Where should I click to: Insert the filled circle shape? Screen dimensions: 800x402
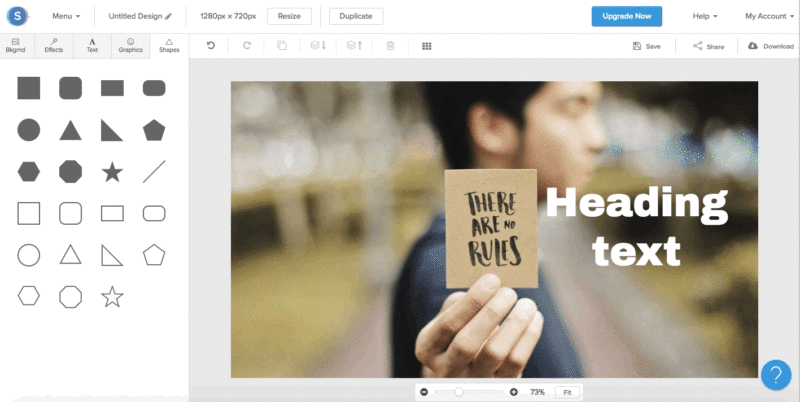pos(29,130)
